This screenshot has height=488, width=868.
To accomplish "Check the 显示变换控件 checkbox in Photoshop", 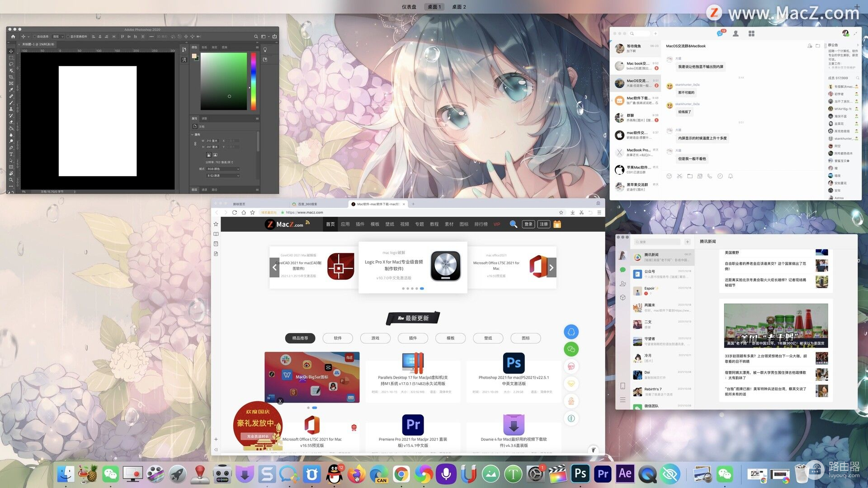I will pos(68,37).
